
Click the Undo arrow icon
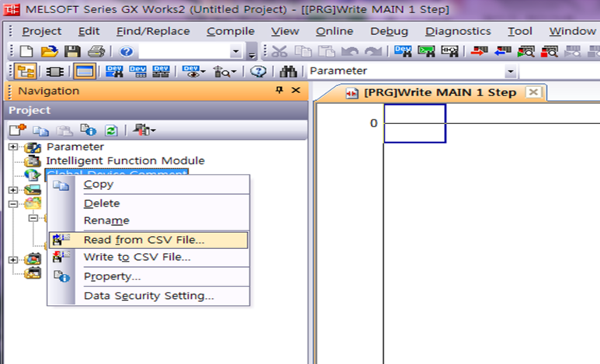pos(350,51)
